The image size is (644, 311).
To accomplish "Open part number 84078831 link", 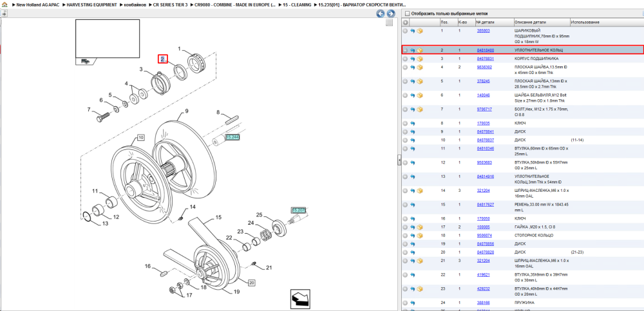I will (485, 59).
